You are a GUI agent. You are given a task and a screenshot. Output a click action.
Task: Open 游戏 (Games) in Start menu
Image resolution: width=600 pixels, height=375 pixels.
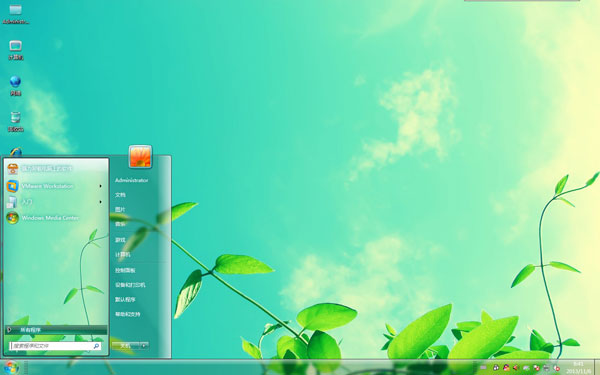click(x=121, y=240)
